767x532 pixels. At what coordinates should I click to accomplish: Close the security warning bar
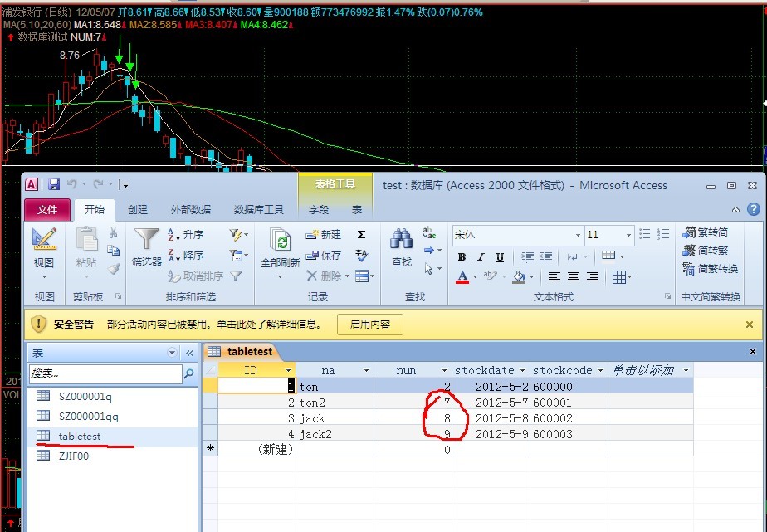coord(749,325)
